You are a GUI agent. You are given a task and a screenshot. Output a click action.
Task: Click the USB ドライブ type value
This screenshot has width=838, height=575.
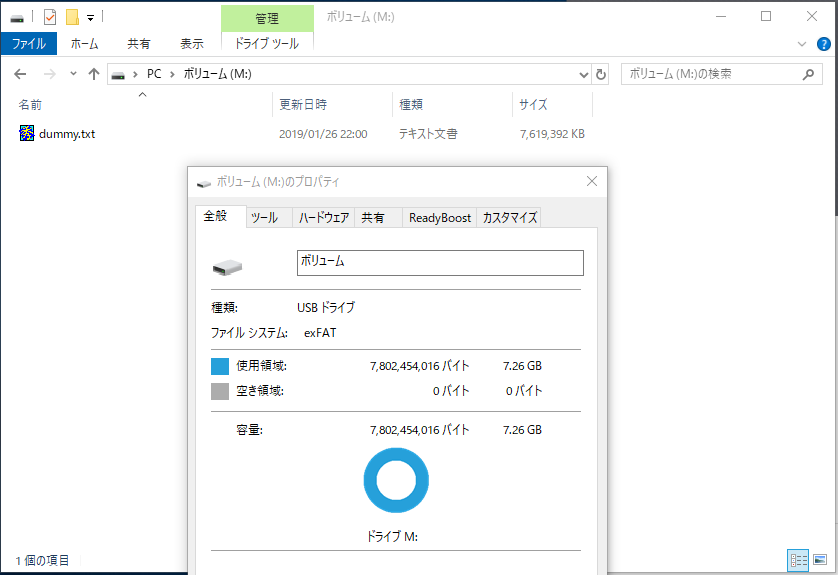pos(325,308)
